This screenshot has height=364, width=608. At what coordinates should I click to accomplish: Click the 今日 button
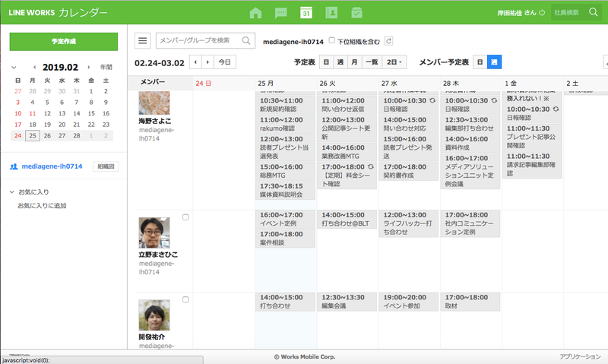point(223,62)
